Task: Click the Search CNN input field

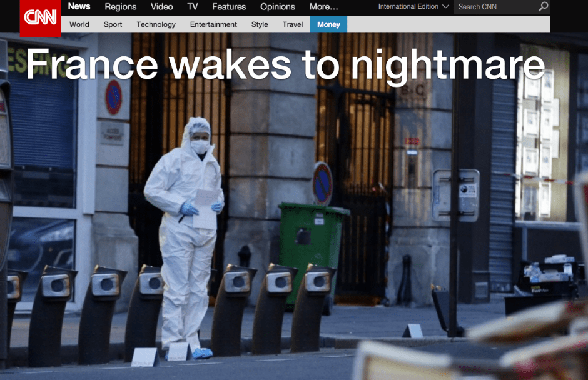Action: point(495,7)
